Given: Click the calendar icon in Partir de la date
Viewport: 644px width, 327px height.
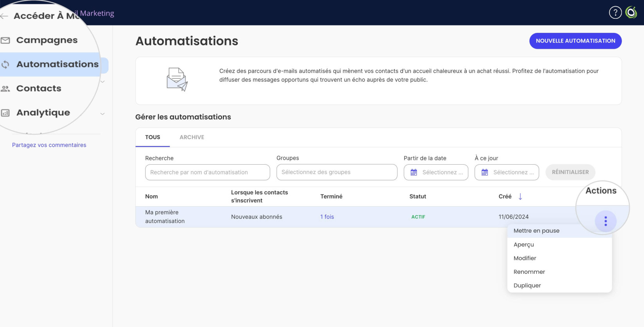Looking at the screenshot, I should tap(414, 172).
